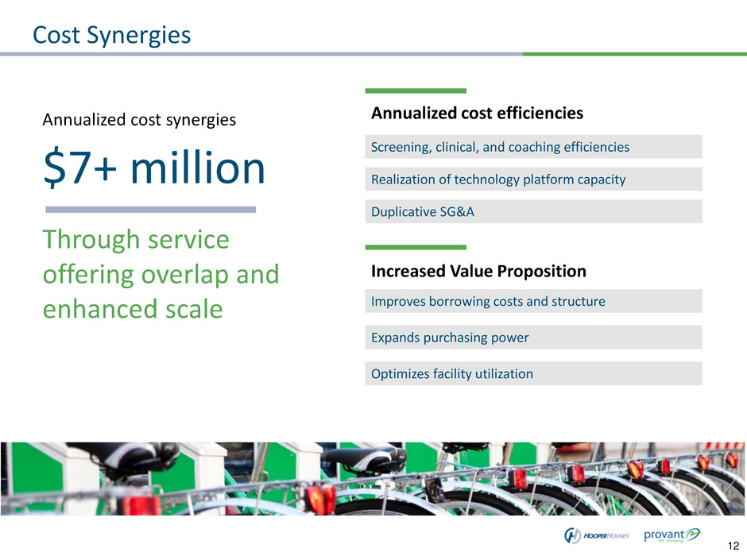Click 'Annualized cost synergies' label
The image size is (747, 560).
[139, 120]
